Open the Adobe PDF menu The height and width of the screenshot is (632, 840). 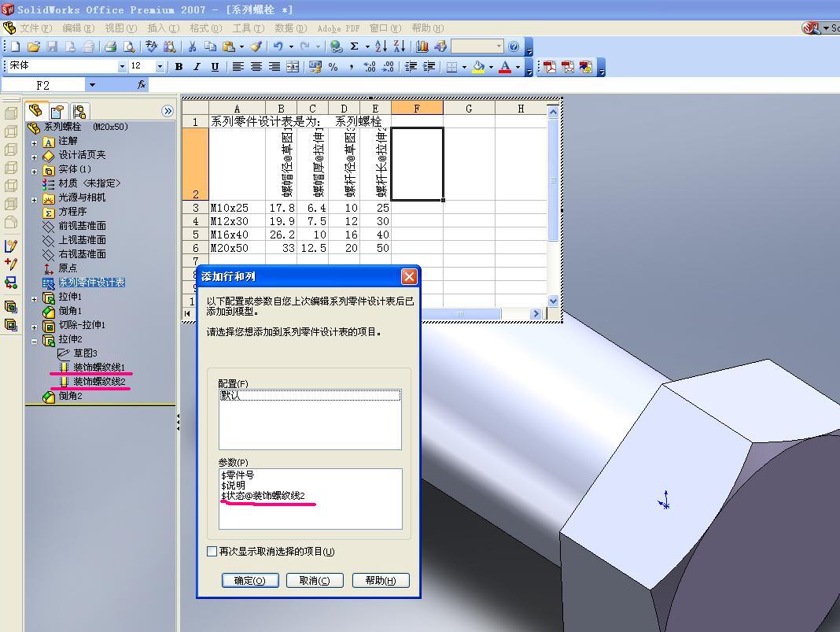point(338,28)
